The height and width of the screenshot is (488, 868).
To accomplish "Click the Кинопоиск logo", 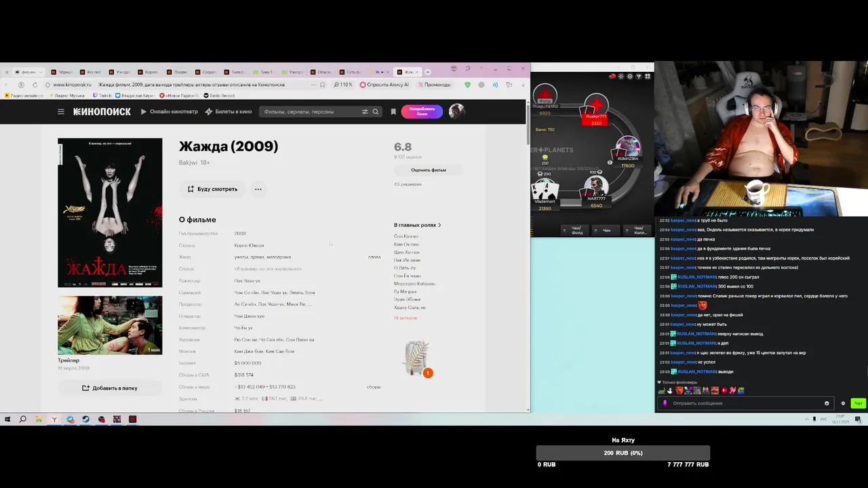I will pos(102,112).
